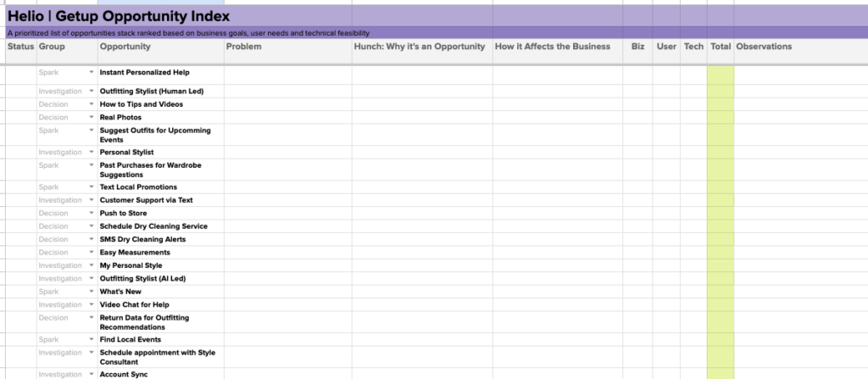This screenshot has height=379, width=868.
Task: Select Suggest Outfits for Upcomming Events cell
Action: [x=160, y=135]
